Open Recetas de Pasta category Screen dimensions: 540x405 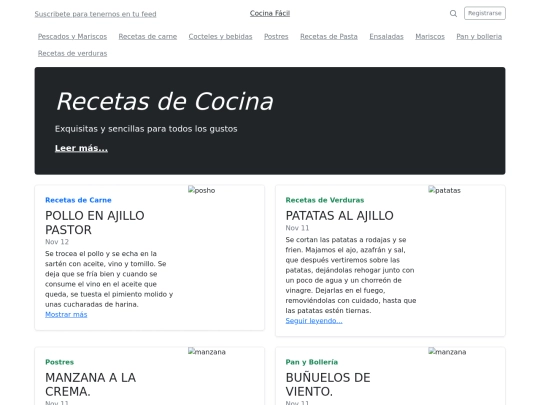coord(329,37)
